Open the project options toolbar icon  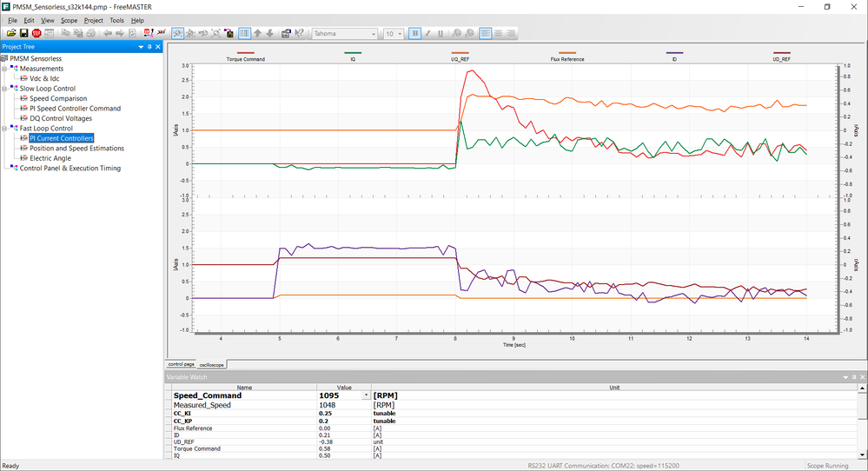[286, 33]
